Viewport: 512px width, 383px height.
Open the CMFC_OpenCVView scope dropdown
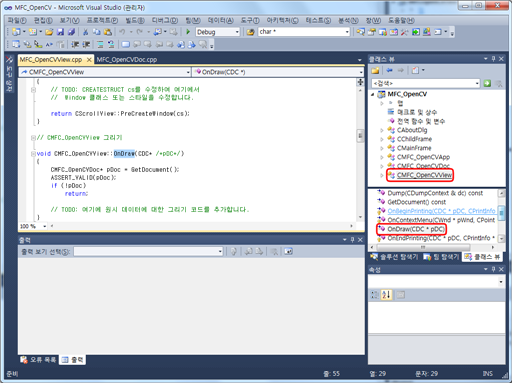[188, 72]
